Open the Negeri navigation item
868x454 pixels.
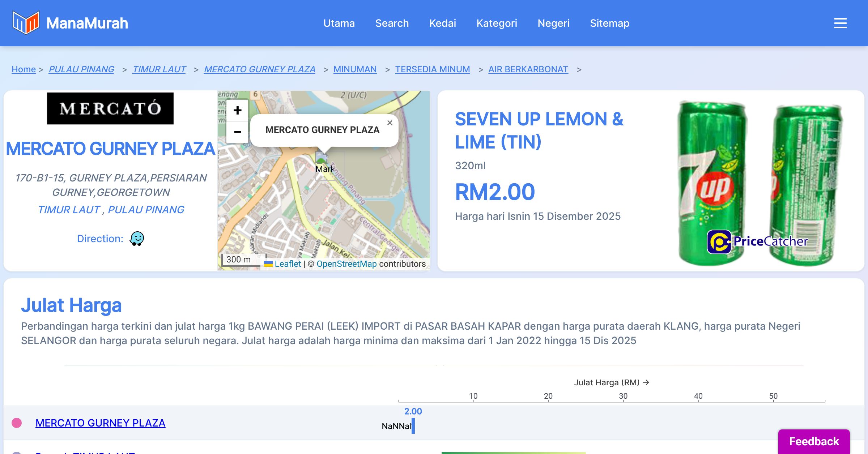click(553, 23)
